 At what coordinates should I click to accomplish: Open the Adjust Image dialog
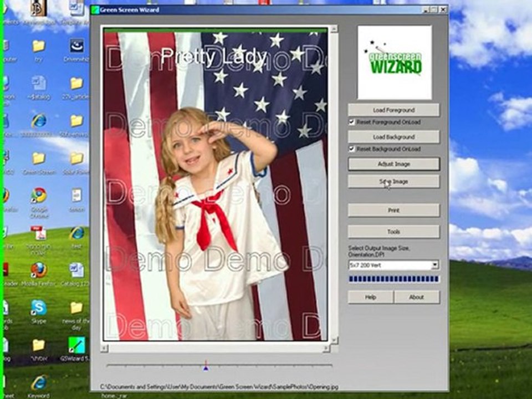pyautogui.click(x=393, y=164)
